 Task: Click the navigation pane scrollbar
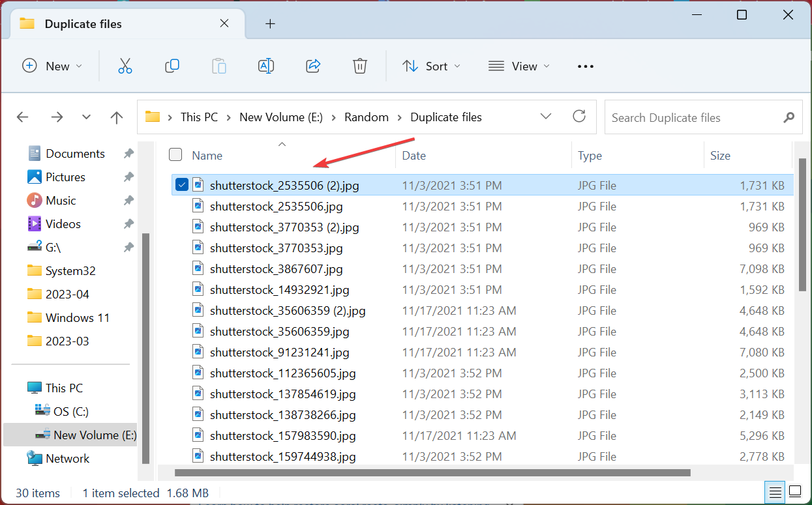pyautogui.click(x=145, y=349)
